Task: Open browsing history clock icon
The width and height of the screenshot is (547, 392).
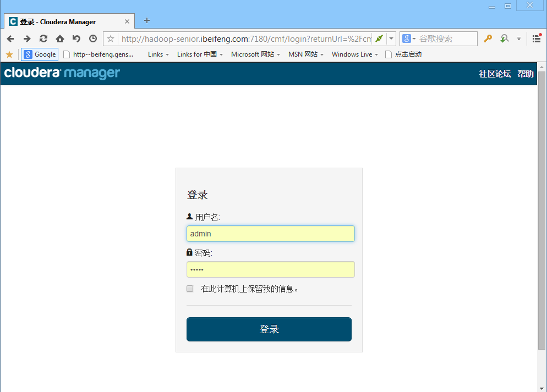Action: point(93,38)
